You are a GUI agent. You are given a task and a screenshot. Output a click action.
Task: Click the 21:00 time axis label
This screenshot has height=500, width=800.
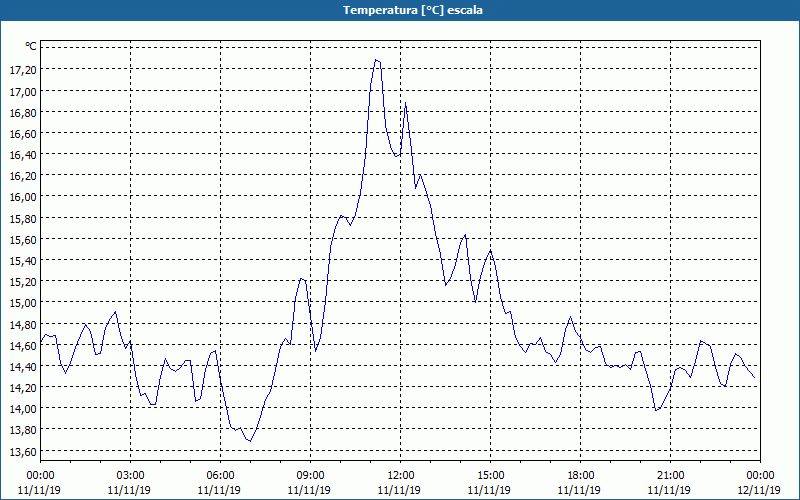[670, 476]
